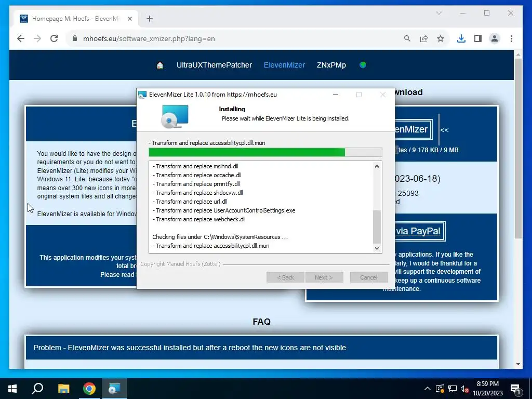Bookmark this page with the star
Image resolution: width=532 pixels, height=399 pixels.
pos(441,38)
